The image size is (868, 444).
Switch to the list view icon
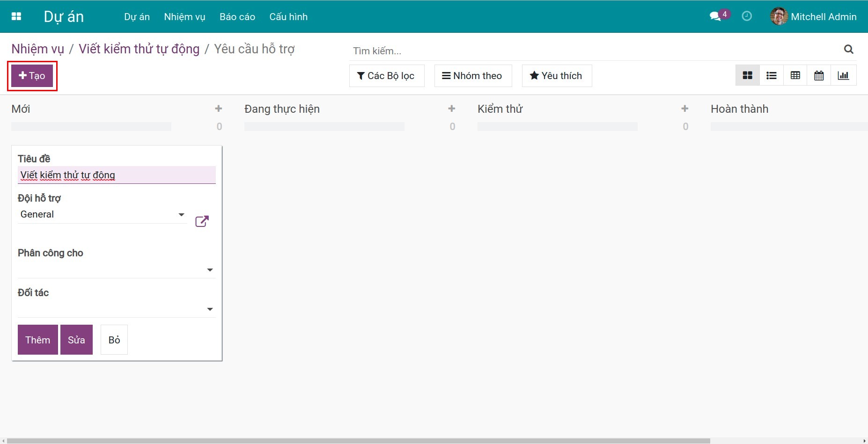click(771, 76)
